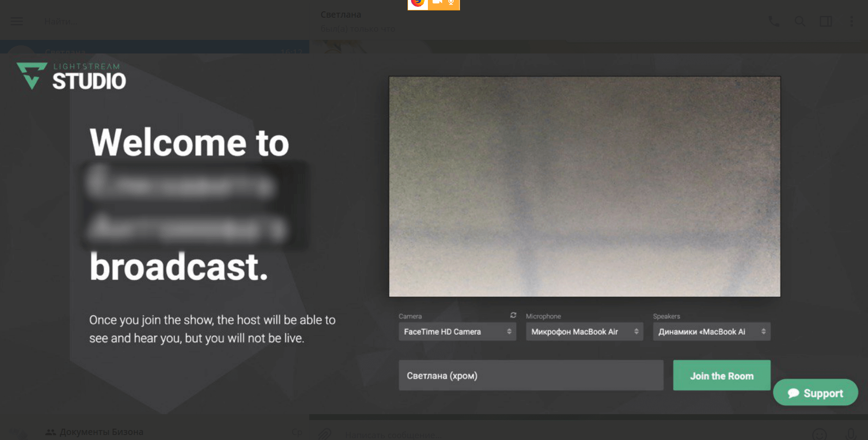Click the Firefox icon in sharing indicator
Image resolution: width=868 pixels, height=440 pixels.
tap(417, 3)
